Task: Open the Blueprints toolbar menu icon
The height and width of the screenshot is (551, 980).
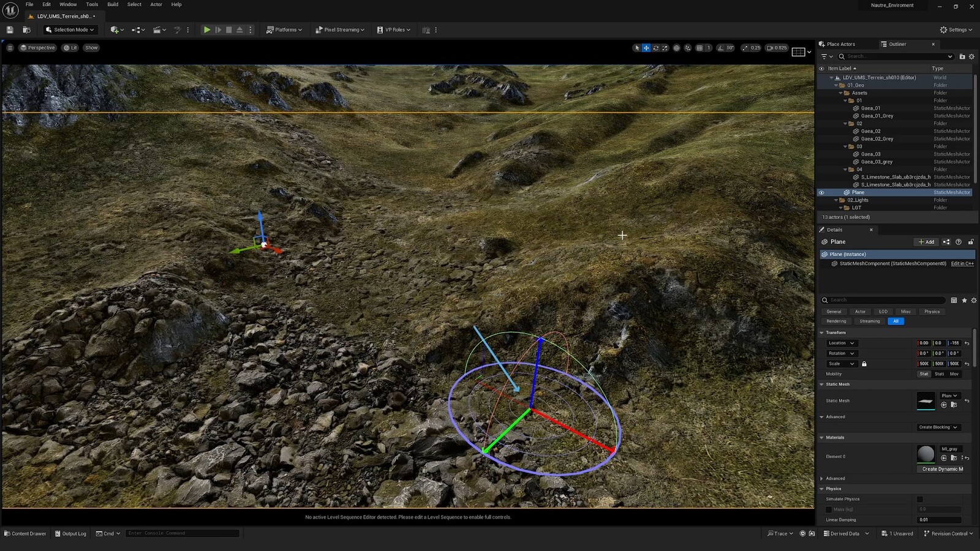Action: pos(138,29)
